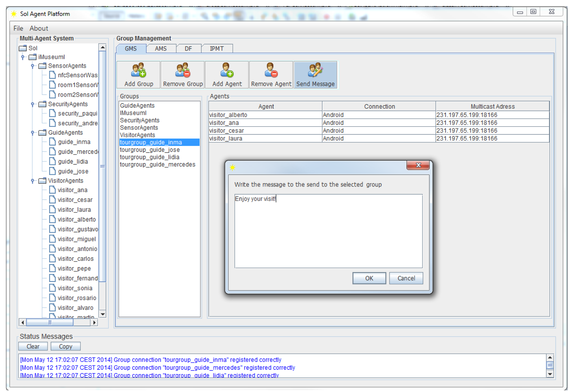Click the Add Agent icon
This screenshot has width=573, height=392.
(x=227, y=70)
